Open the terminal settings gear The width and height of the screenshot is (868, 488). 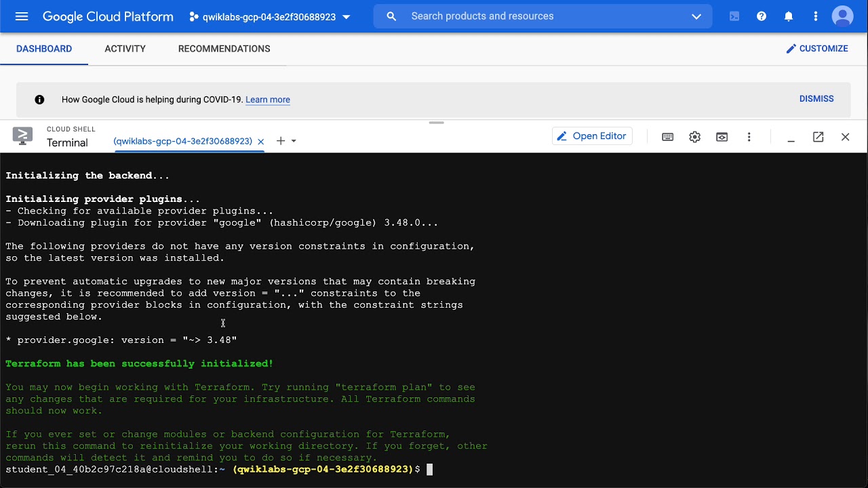coord(694,137)
